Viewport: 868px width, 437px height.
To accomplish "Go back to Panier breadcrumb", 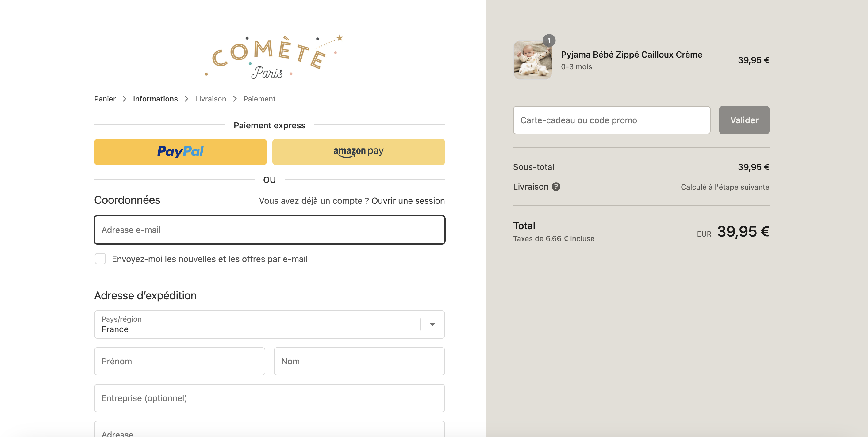I will tap(105, 99).
